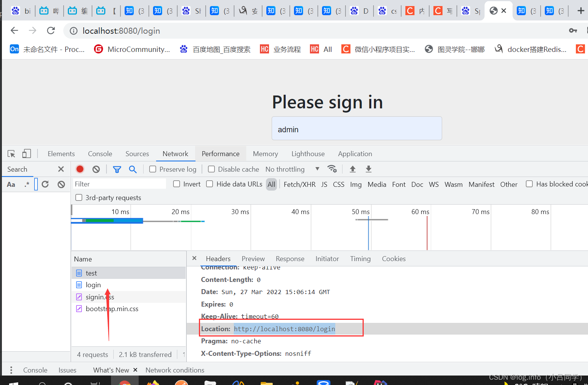Enable Preserve log checkbox
Image resolution: width=588 pixels, height=385 pixels.
tap(153, 169)
